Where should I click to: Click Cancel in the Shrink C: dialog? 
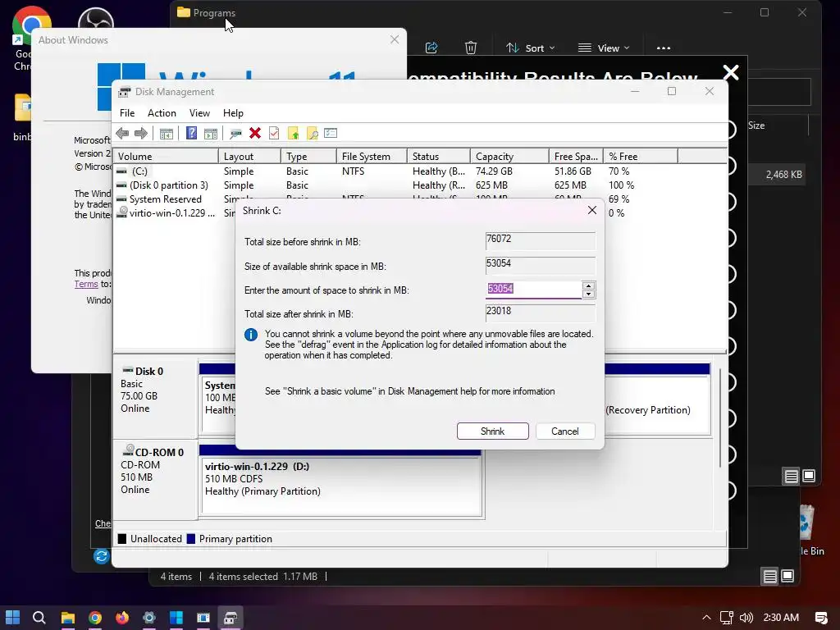(564, 431)
